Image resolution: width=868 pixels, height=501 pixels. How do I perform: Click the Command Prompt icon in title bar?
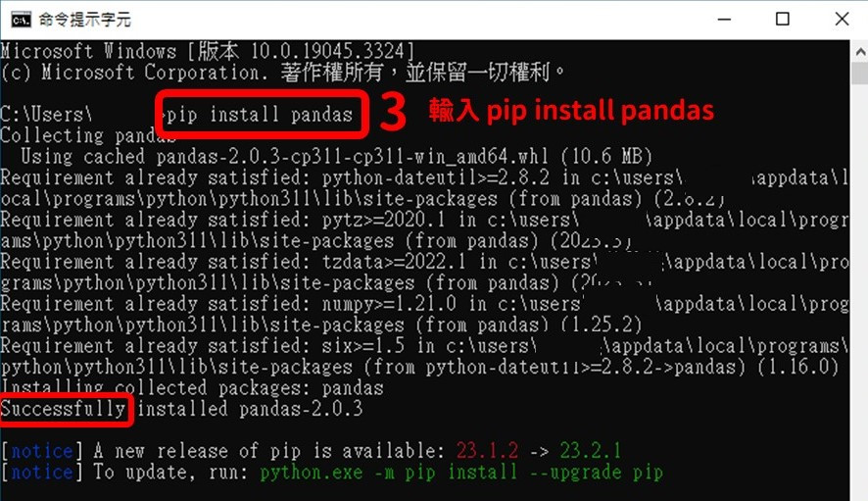21,20
